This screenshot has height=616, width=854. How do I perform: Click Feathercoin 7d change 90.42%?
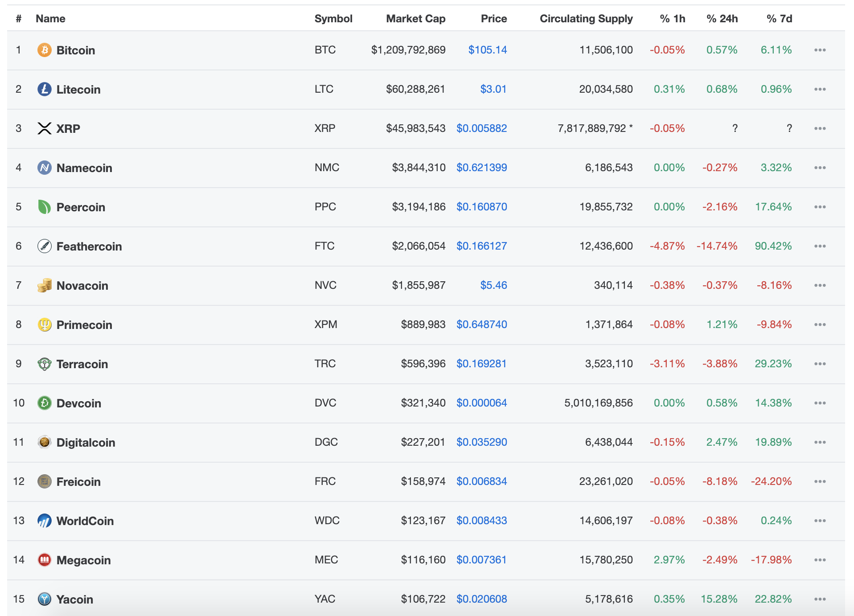[773, 246]
